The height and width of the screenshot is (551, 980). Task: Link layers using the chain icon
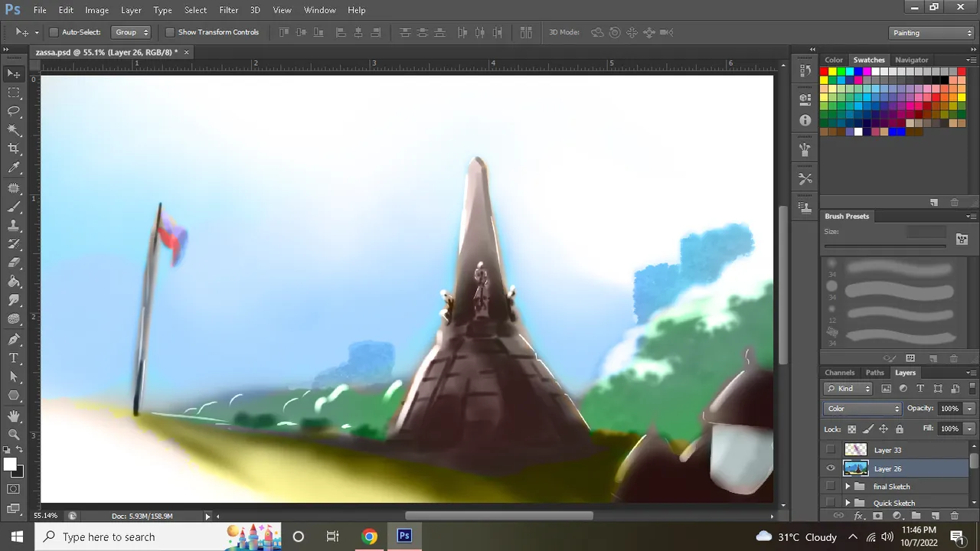pyautogui.click(x=838, y=516)
